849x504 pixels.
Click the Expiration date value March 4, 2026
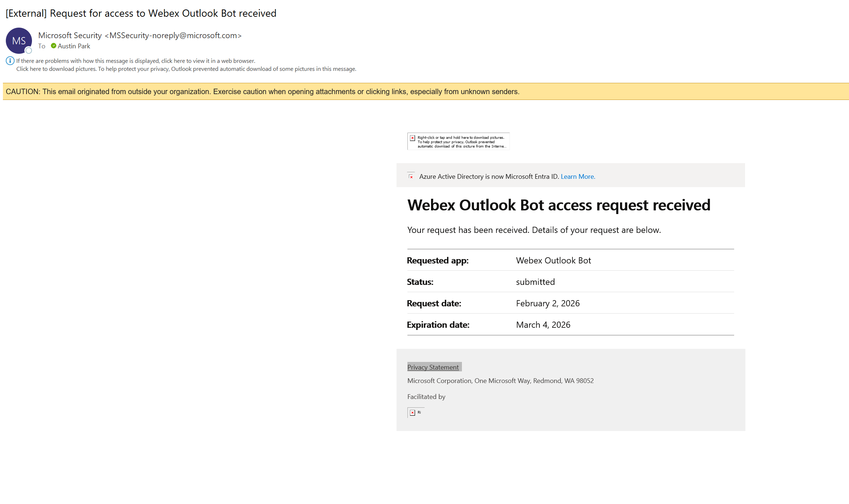[543, 325]
